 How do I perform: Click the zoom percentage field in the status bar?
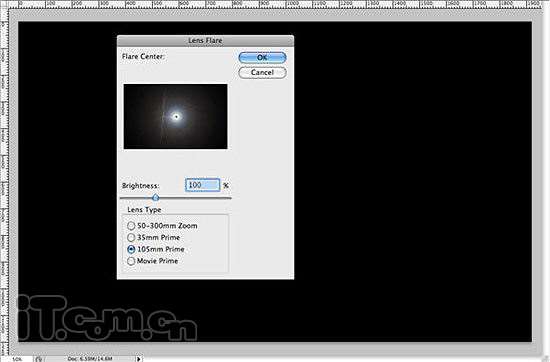[x=16, y=359]
